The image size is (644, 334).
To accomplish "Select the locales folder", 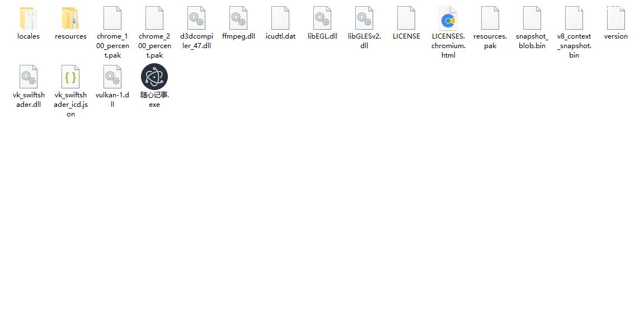I will (x=29, y=19).
